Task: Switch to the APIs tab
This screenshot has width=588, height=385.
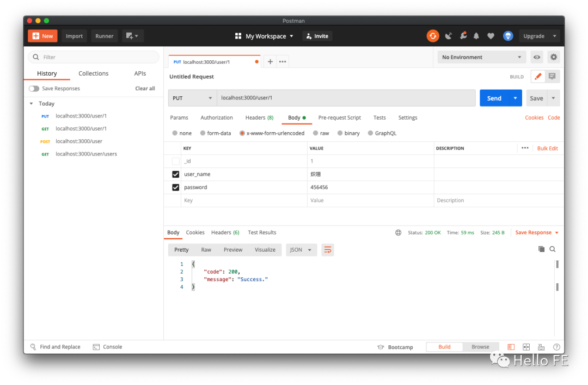Action: pyautogui.click(x=140, y=73)
